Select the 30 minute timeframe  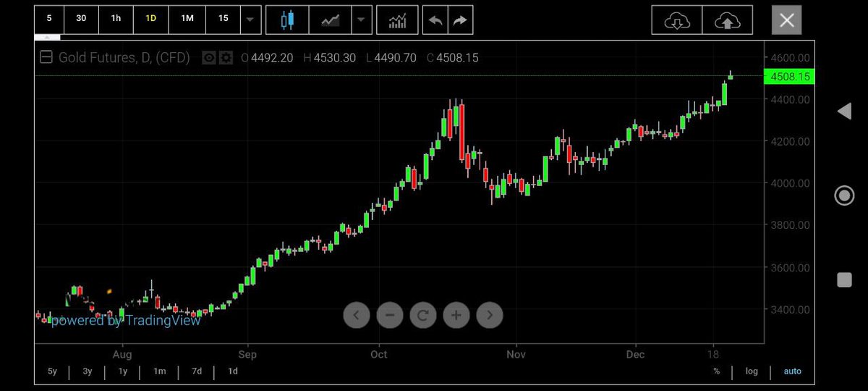[81, 19]
